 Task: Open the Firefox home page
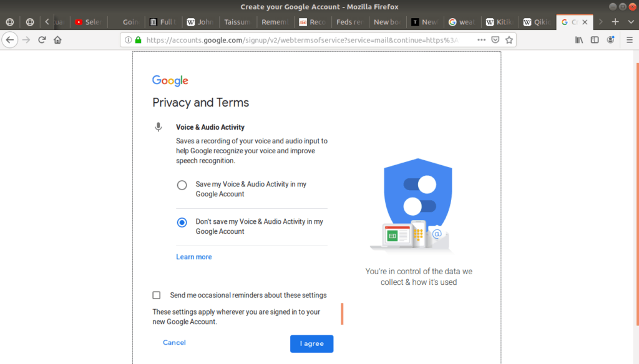pos(57,40)
